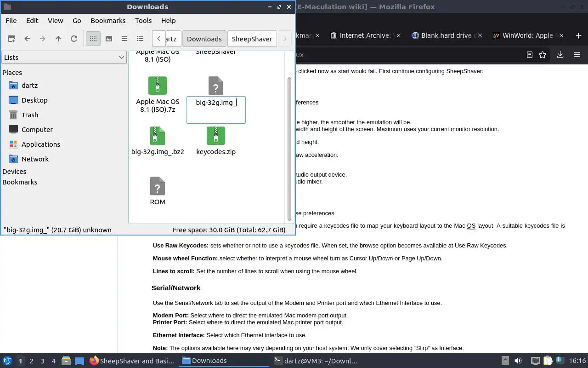Click SheepShaver path bar button
Screen dimensions: 588x368
click(x=252, y=39)
